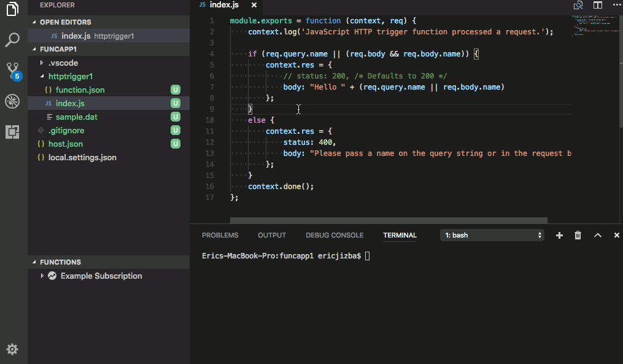This screenshot has width=623, height=364.
Task: Open local.settings.json file
Action: (82, 157)
